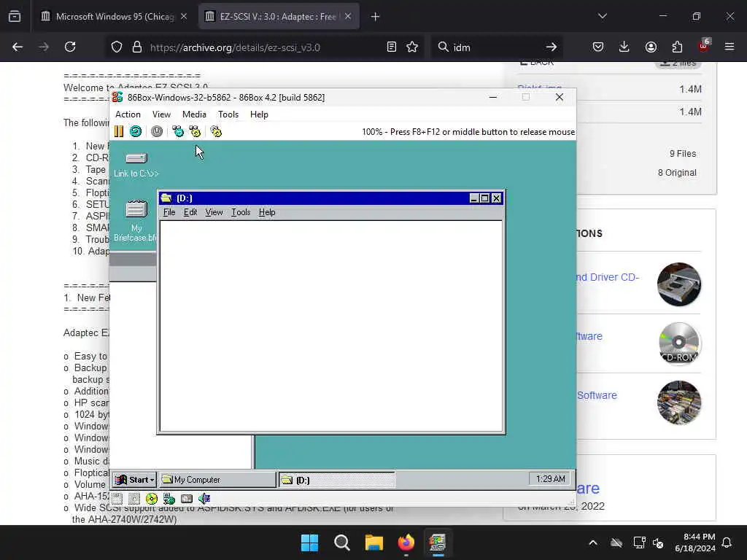747x560 pixels.
Task: Click the 1:29 AM clock in guest tray
Action: [550, 479]
